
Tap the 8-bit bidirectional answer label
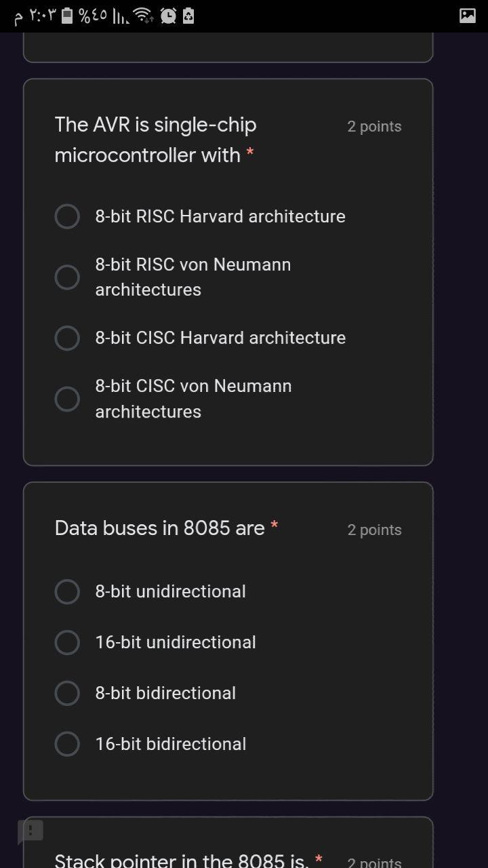165,693
